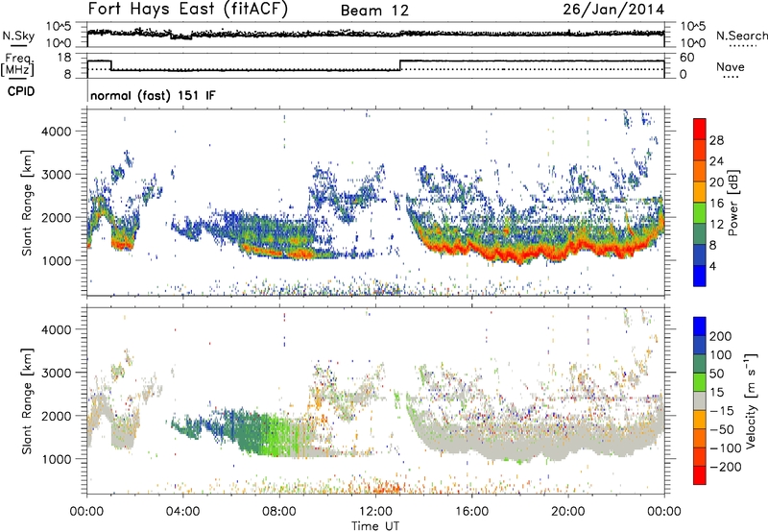Image resolution: width=768 pixels, height=532 pixels.
Task: Click the '4000' tick on power panel axis
Action: click(56, 132)
